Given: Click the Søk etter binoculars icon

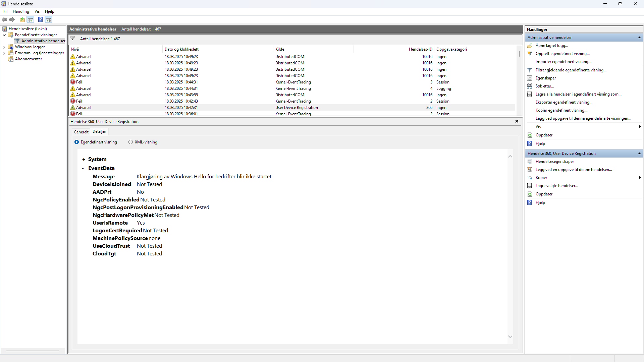Looking at the screenshot, I should pyautogui.click(x=530, y=86).
